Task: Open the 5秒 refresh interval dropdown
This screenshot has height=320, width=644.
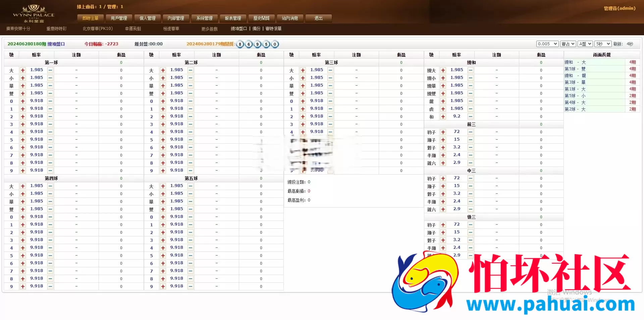Action: click(x=603, y=44)
